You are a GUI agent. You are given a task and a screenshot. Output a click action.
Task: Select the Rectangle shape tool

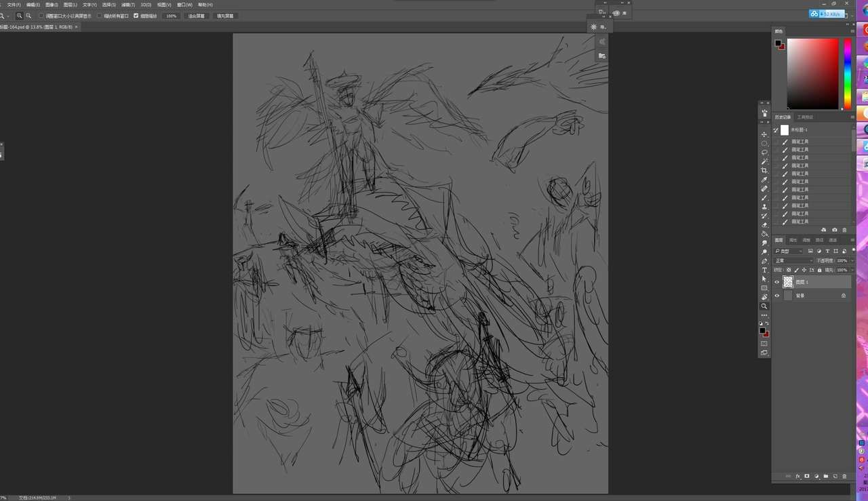click(x=764, y=288)
